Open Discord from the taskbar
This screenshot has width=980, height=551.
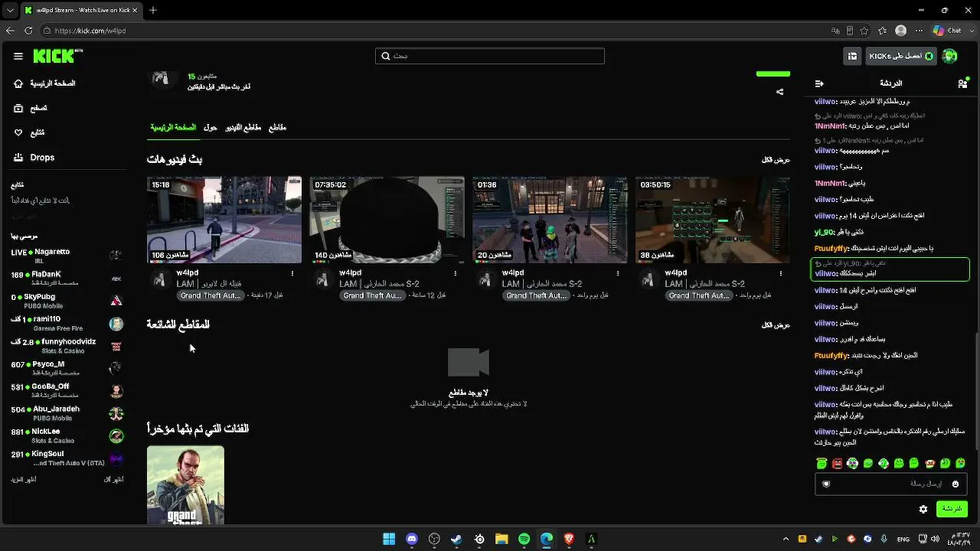pyautogui.click(x=412, y=539)
